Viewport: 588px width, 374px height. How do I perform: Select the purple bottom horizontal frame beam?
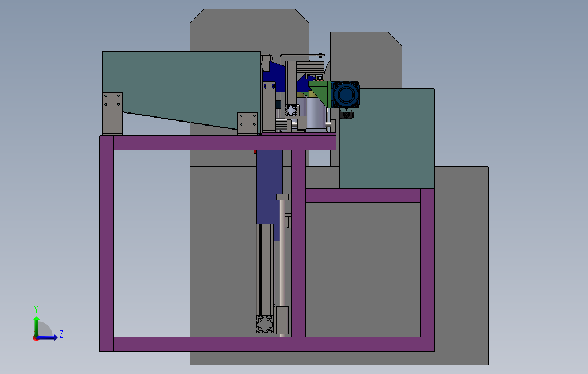coord(274,344)
